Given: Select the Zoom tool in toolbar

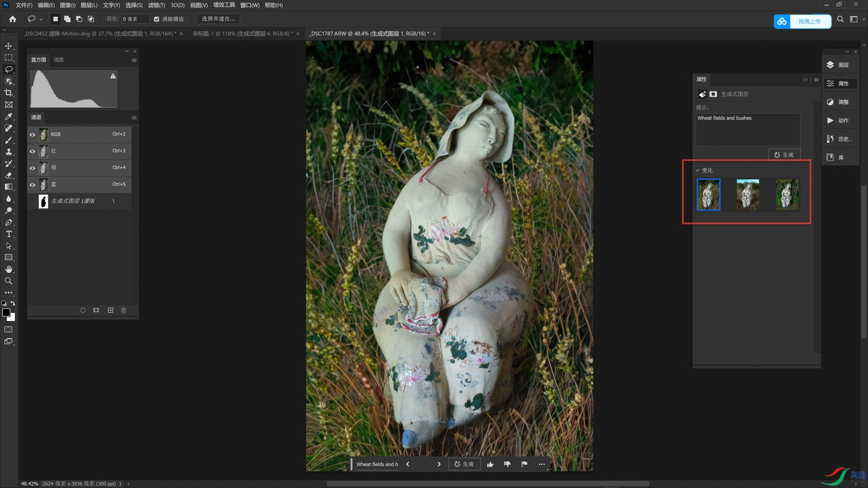Looking at the screenshot, I should pyautogui.click(x=9, y=281).
